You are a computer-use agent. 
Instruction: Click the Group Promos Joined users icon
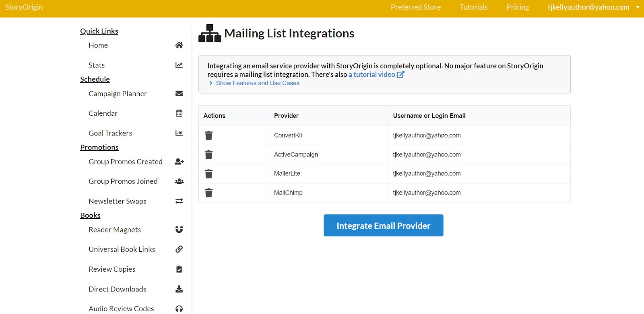pos(179,181)
